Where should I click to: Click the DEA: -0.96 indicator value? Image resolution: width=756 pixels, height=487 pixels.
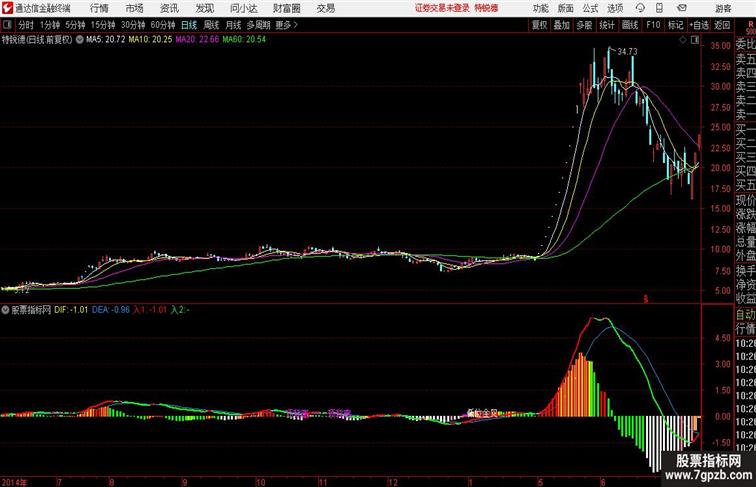110,310
